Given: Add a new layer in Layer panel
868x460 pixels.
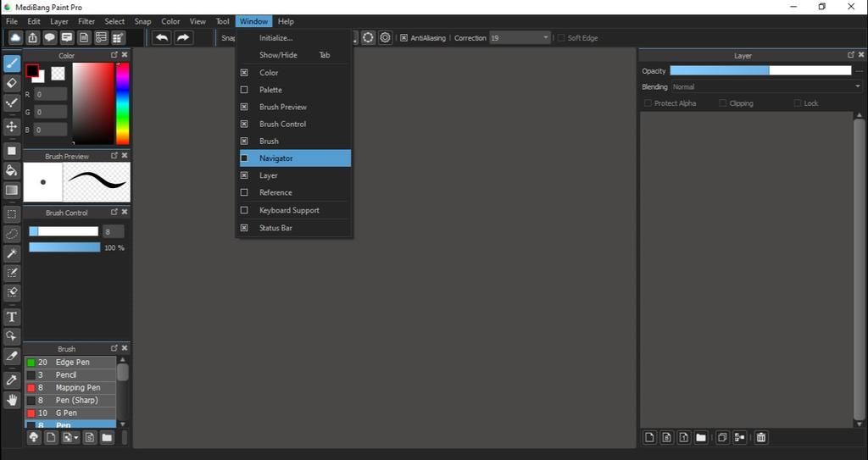Looking at the screenshot, I should (650, 437).
